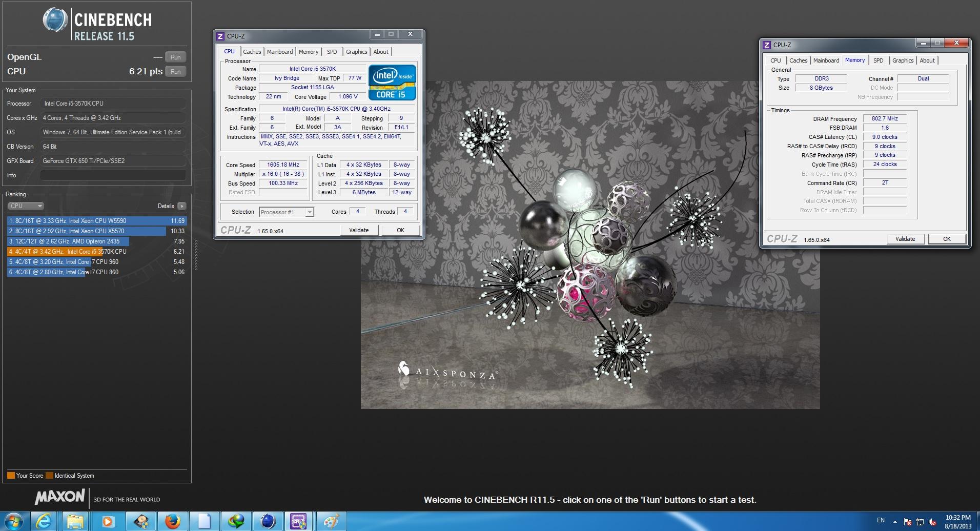Image resolution: width=980 pixels, height=531 pixels.
Task: Select the highlighted i5-3570K ranking row
Action: [96, 252]
